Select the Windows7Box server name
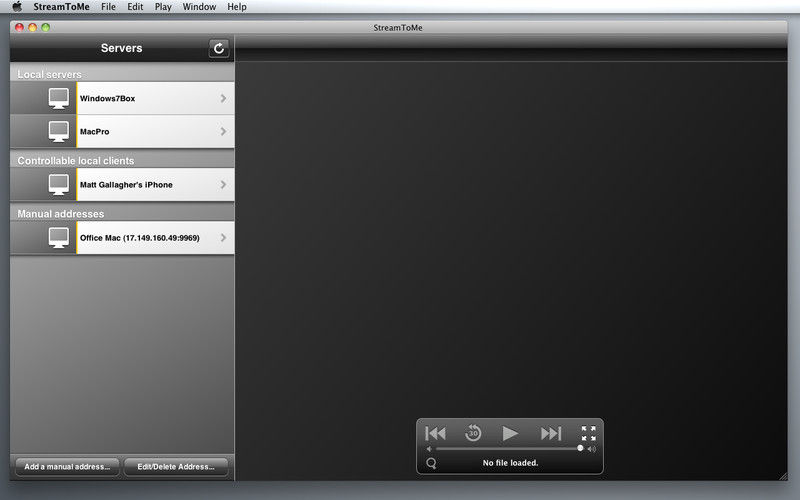This screenshot has width=800, height=500. point(108,98)
